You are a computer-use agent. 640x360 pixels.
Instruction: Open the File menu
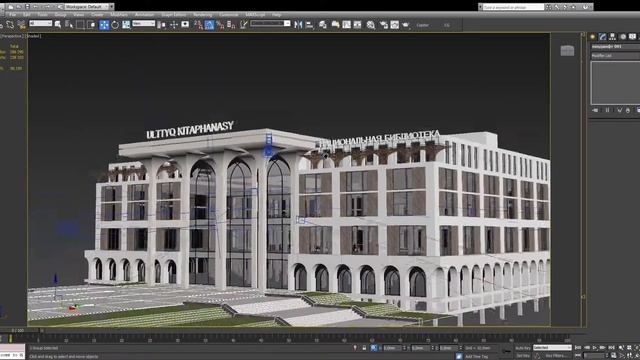(x=13, y=15)
